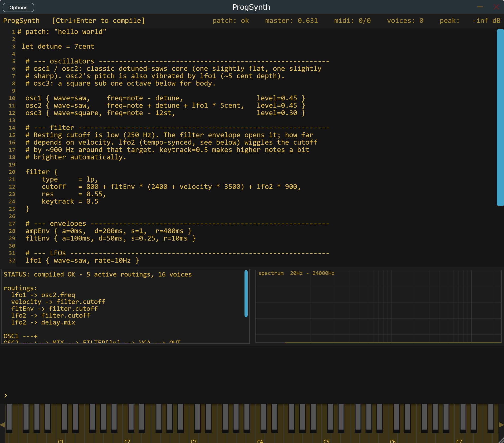
Task: Click line number 22 in the gutter
Action: point(12,187)
